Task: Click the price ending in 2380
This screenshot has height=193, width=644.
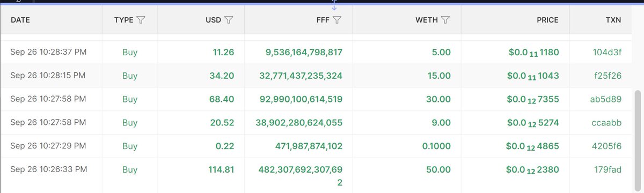Action: click(x=532, y=170)
